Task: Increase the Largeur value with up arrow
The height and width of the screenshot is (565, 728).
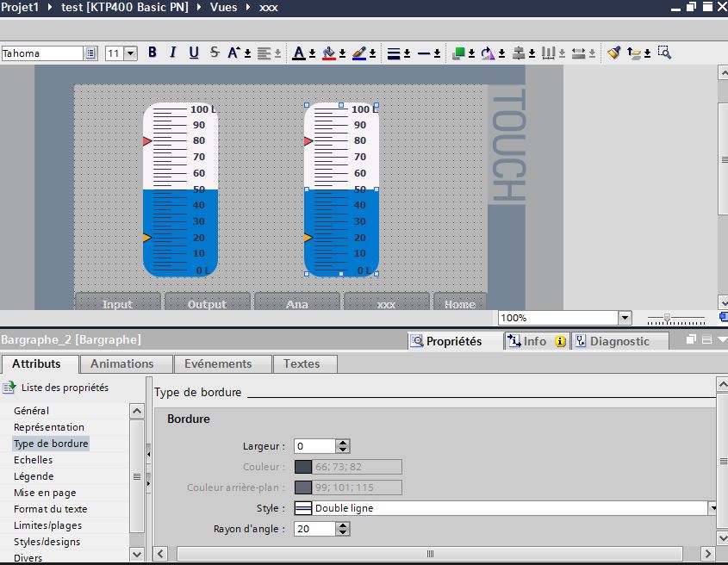Action: click(x=343, y=443)
